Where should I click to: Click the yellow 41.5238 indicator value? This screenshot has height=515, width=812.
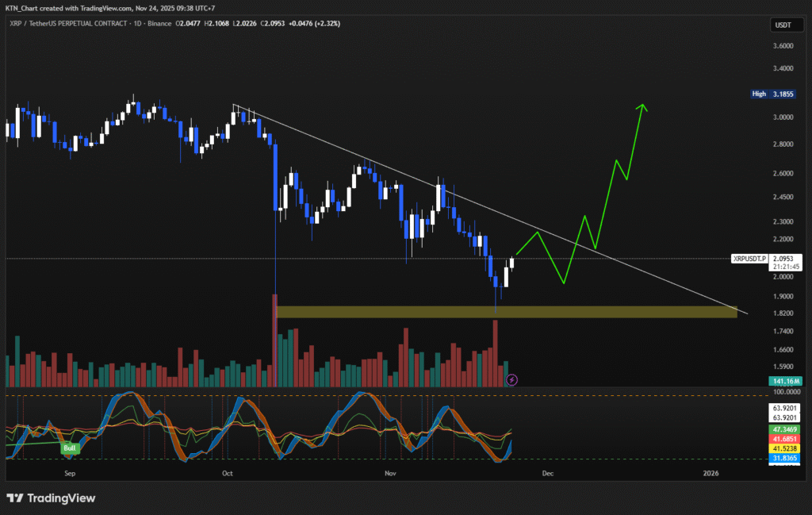[783, 448]
